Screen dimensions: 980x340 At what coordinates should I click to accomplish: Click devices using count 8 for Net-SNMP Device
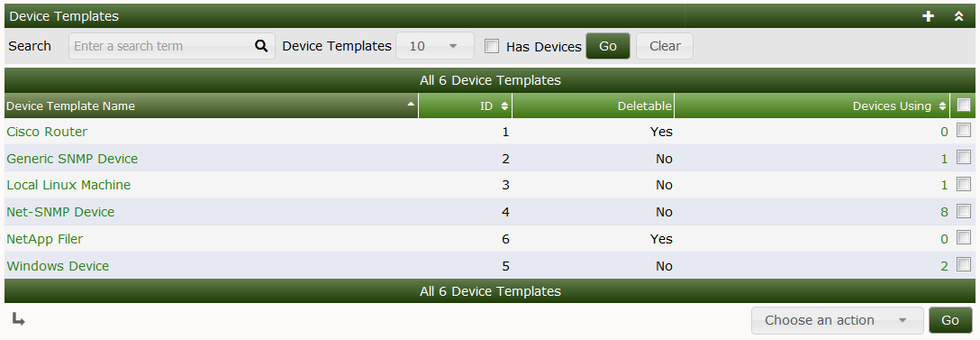944,212
